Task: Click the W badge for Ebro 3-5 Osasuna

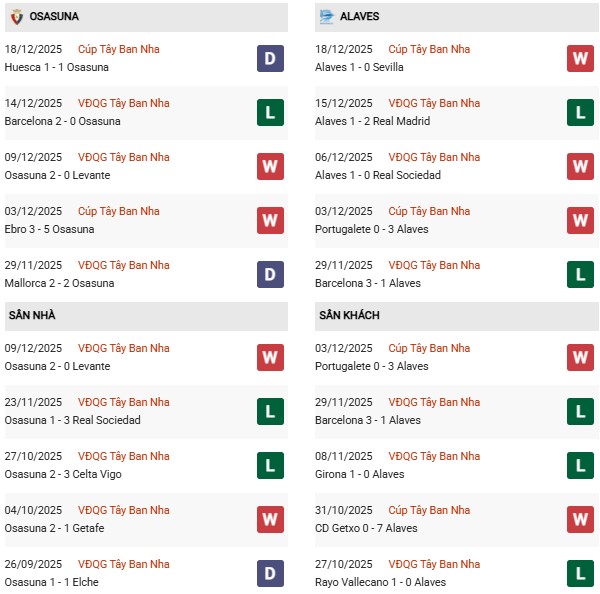Action: tap(270, 221)
